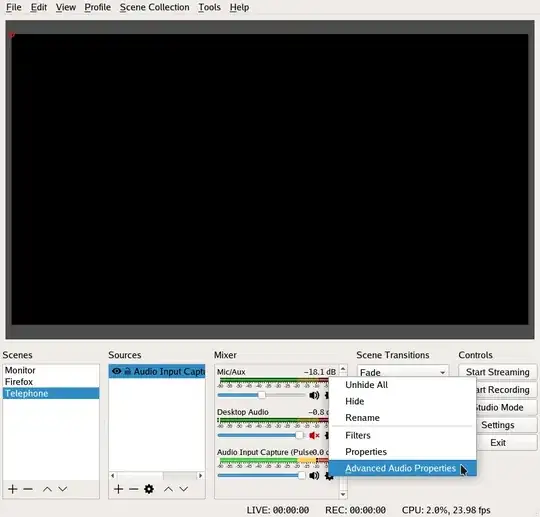Move the source down with the Sources arrow

click(184, 489)
